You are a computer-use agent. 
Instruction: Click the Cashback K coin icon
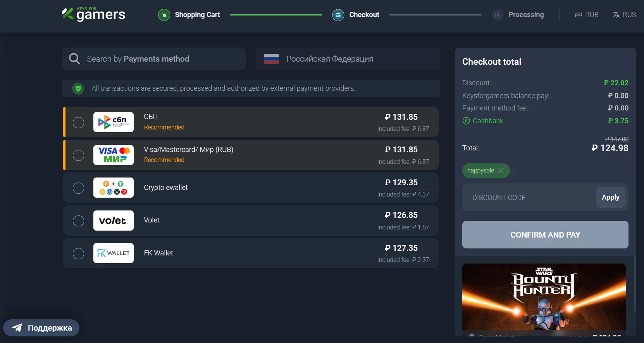[x=466, y=121]
